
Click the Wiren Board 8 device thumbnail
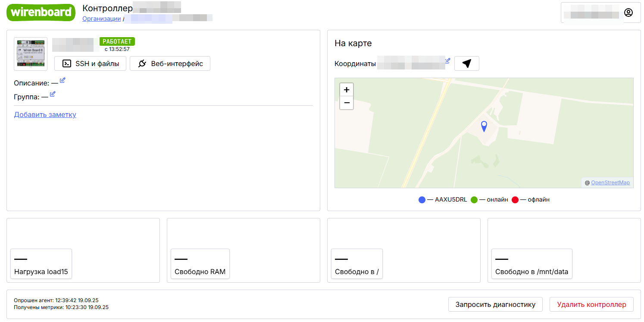tap(31, 54)
